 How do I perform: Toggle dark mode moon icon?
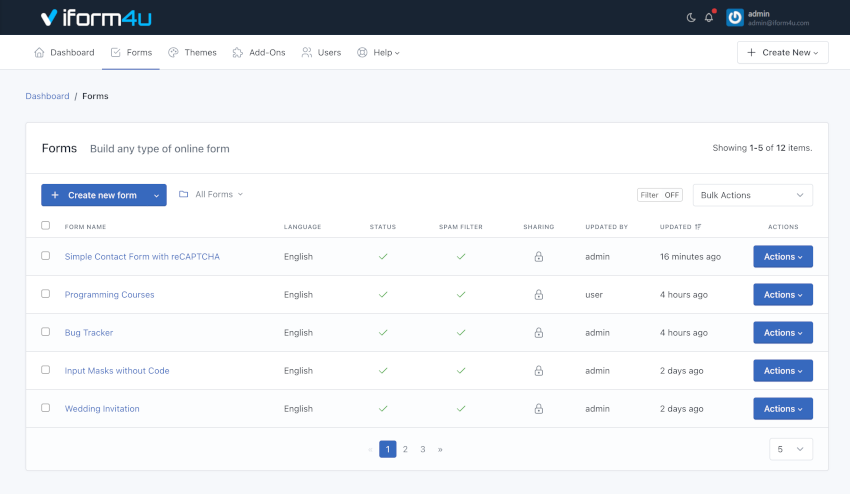pos(691,18)
